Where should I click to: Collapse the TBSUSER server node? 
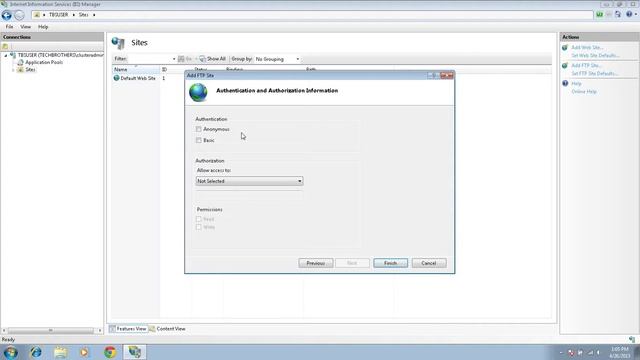[x=6, y=55]
